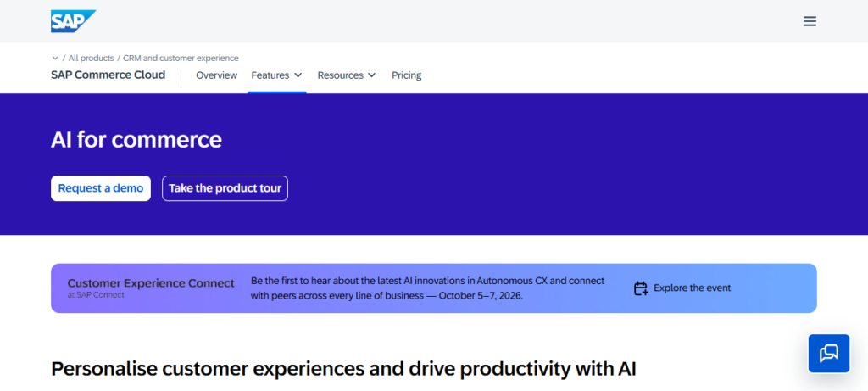Go to the Overview tab
The width and height of the screenshot is (868, 391).
pos(216,75)
